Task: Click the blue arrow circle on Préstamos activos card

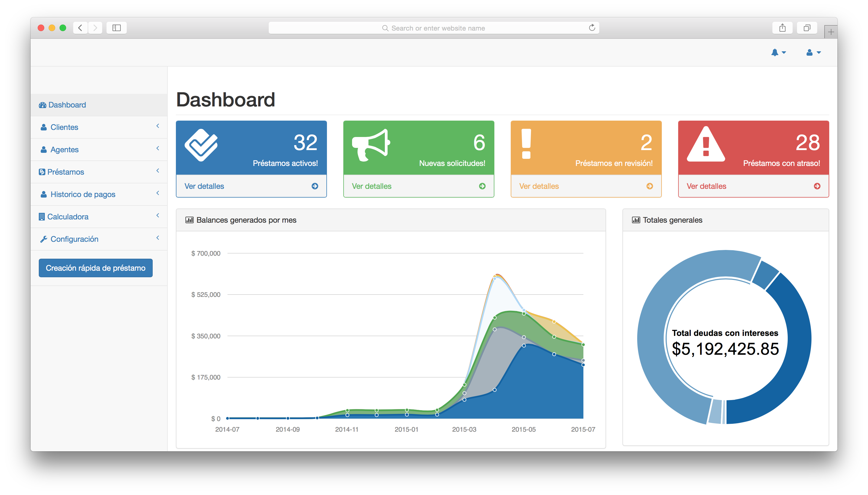Action: pos(315,186)
